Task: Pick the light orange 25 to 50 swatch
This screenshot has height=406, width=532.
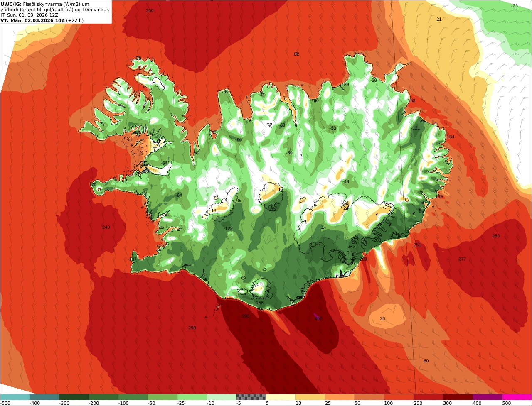Action: pos(340,397)
